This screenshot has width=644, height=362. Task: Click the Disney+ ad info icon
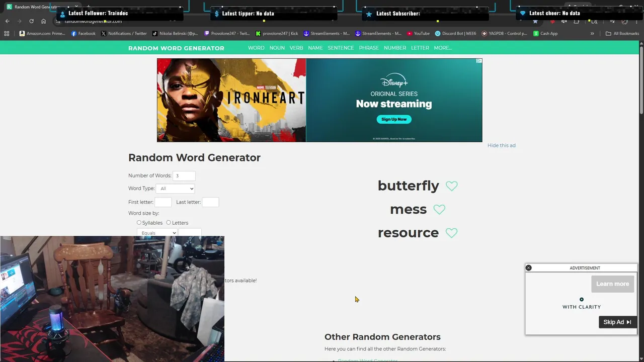pos(479,61)
